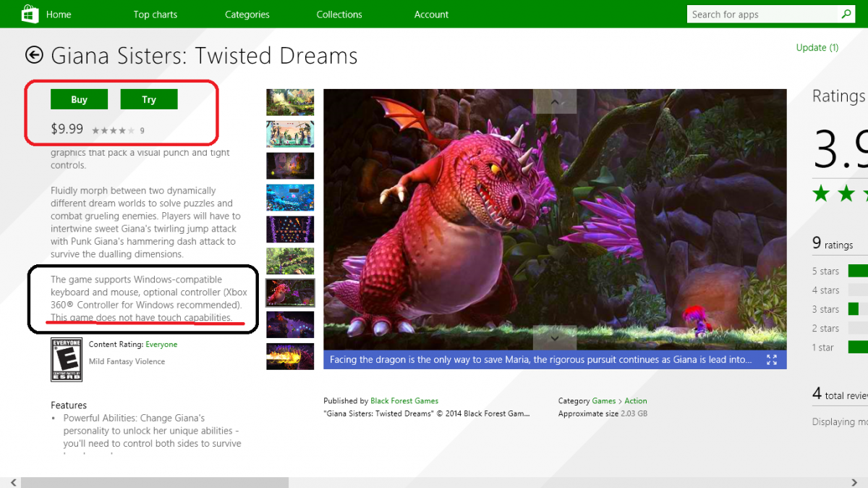
Task: Click the '2 stars' label
Action: tap(825, 329)
